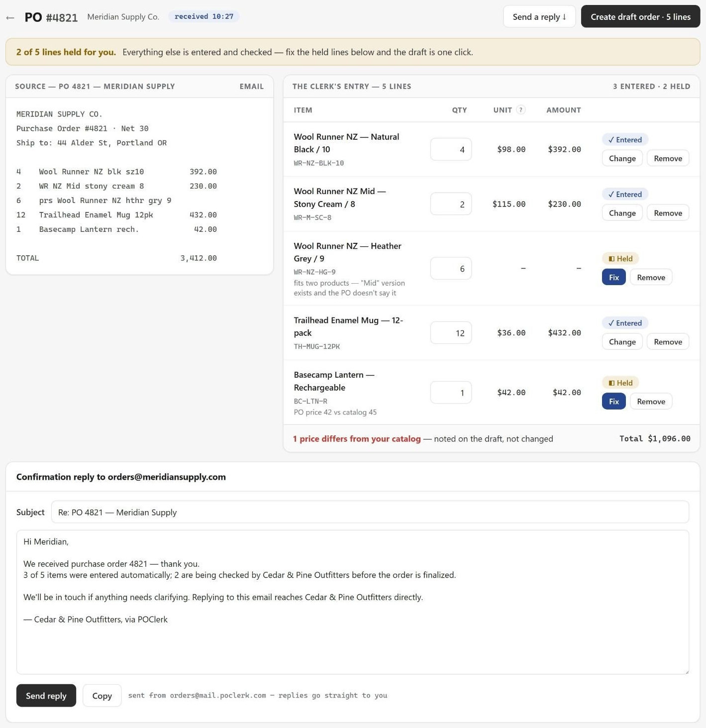706x728 pixels.
Task: Copy the confirmation reply text
Action: tap(102, 696)
